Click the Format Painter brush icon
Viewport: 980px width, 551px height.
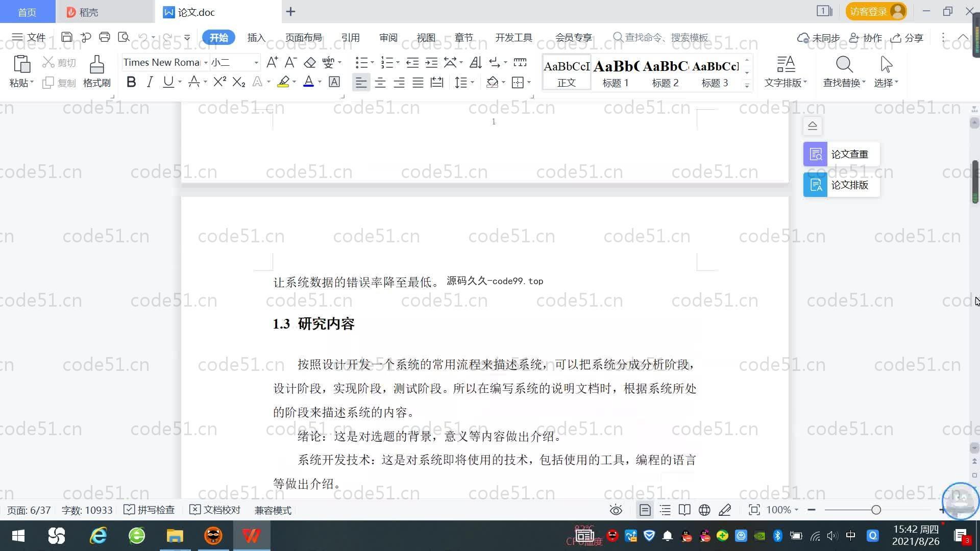pyautogui.click(x=96, y=64)
